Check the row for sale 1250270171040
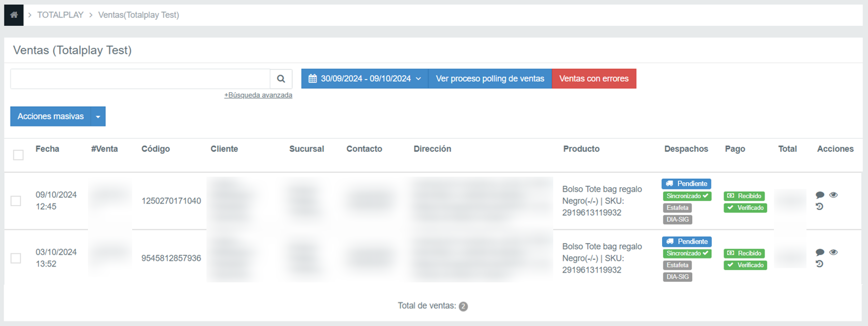 [16, 201]
